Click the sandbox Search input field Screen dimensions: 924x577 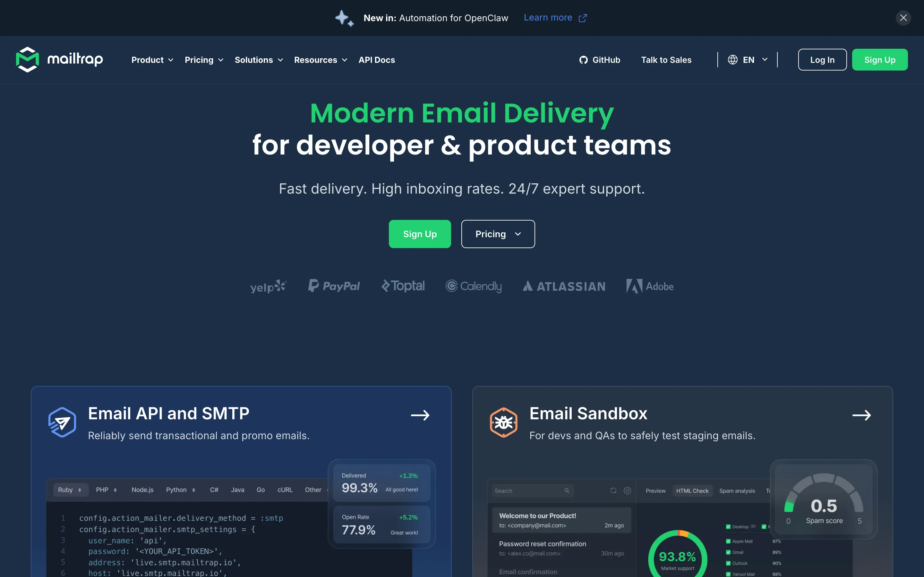pos(527,491)
